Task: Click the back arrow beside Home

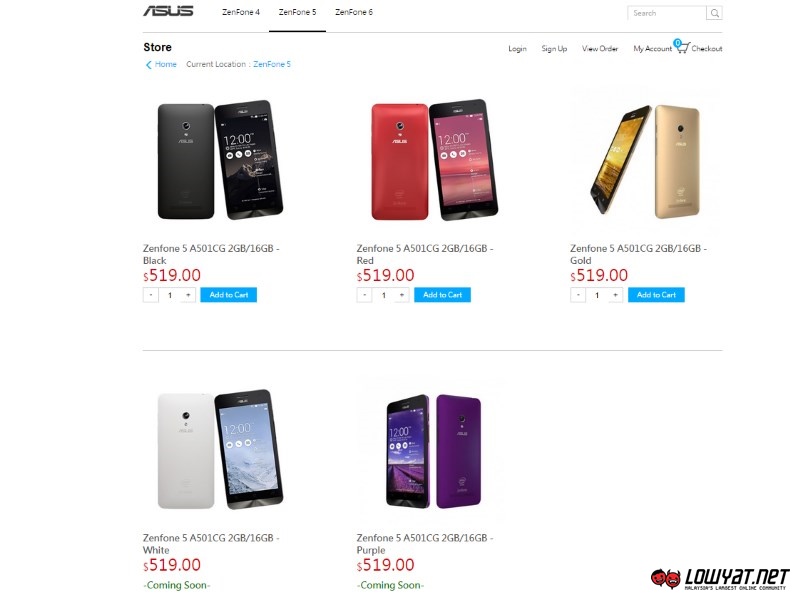Action: point(148,65)
